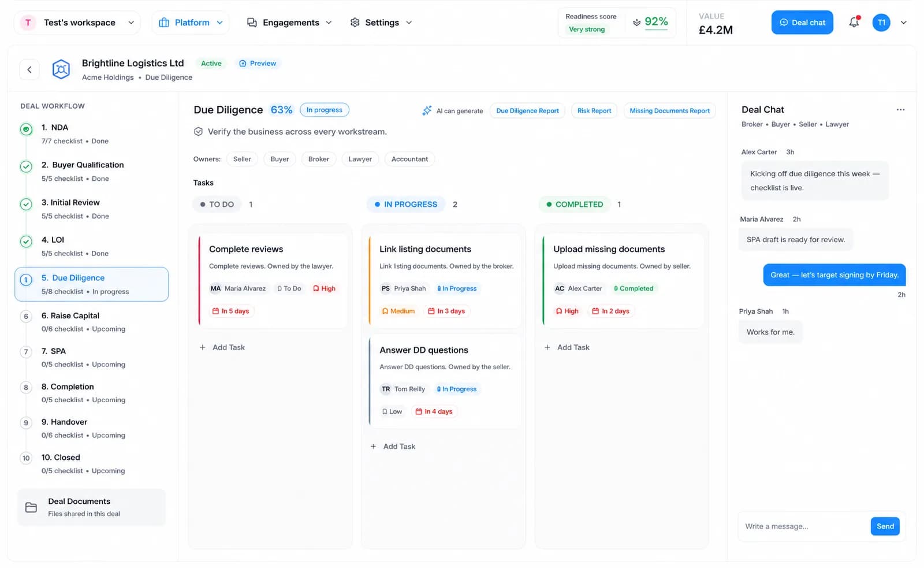Click MA avatar on Complete reviews card
Image resolution: width=924 pixels, height=568 pixels.
tap(215, 288)
